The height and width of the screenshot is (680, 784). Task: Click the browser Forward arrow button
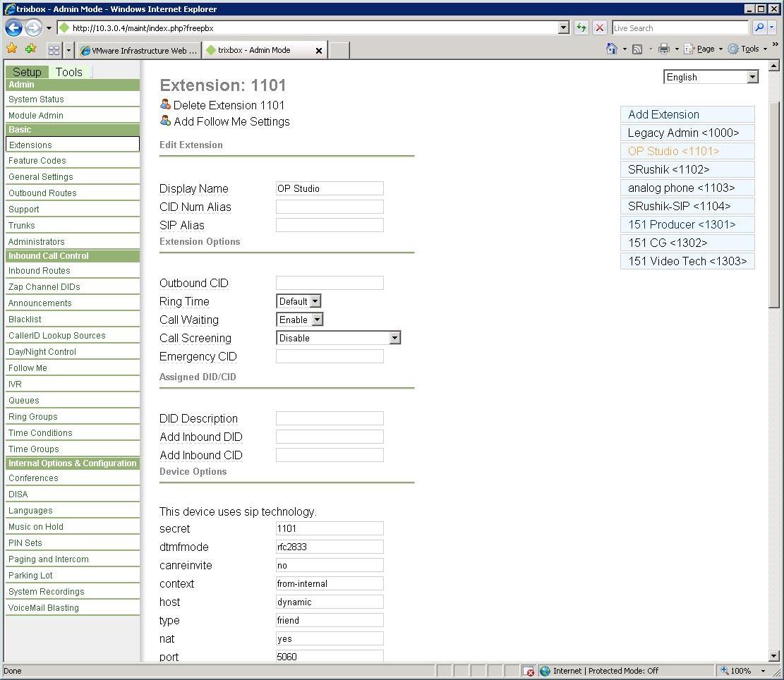(33, 28)
